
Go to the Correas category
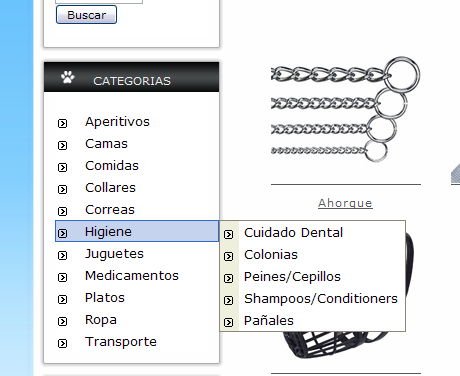point(110,210)
